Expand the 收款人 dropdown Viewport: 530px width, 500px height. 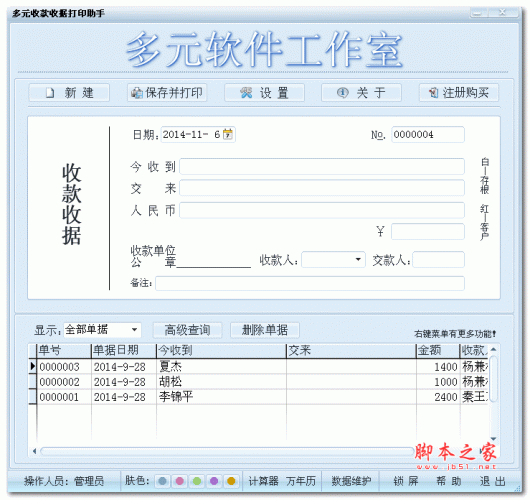(358, 259)
